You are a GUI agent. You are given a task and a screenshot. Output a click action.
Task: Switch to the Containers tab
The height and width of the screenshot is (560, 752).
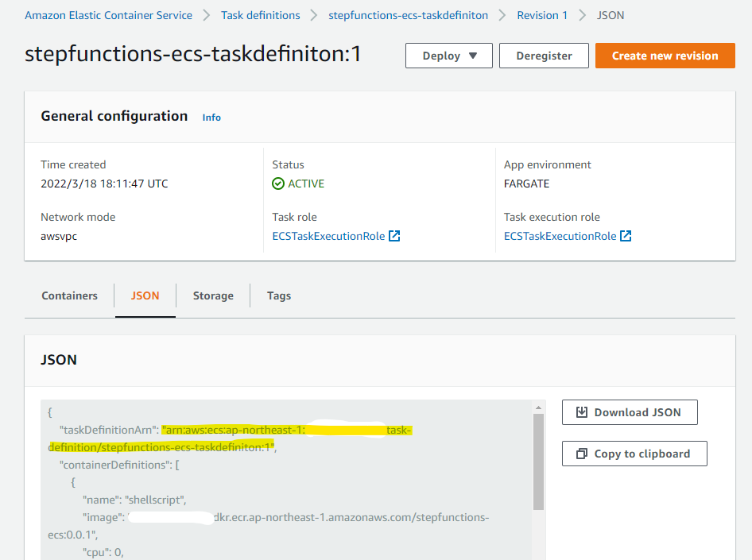click(x=69, y=295)
